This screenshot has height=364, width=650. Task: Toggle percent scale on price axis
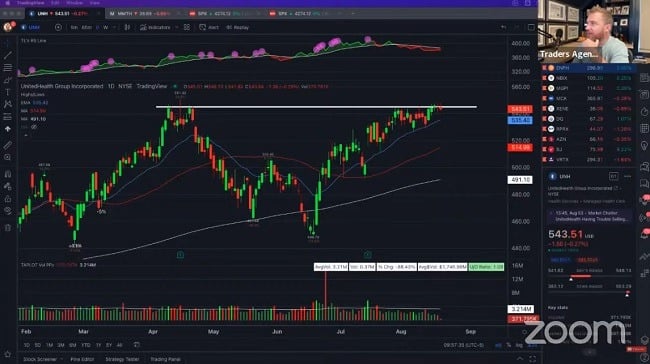pyautogui.click(x=509, y=345)
